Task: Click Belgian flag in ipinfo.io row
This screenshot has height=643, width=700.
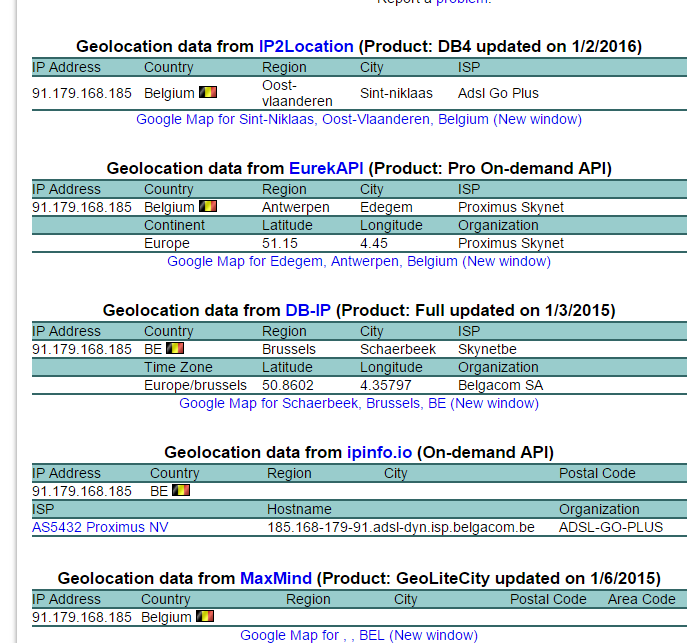Action: click(181, 490)
